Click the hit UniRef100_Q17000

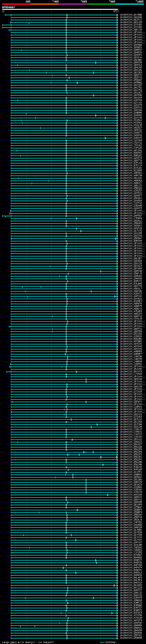131,540
